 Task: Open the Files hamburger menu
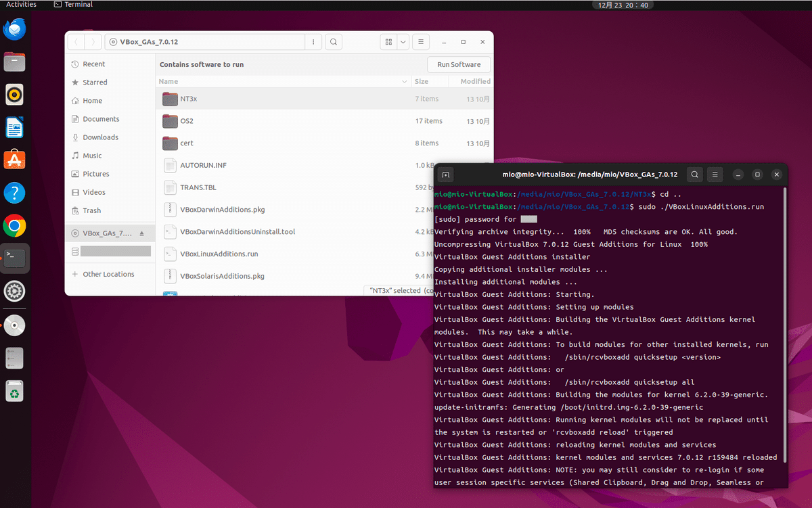click(421, 42)
